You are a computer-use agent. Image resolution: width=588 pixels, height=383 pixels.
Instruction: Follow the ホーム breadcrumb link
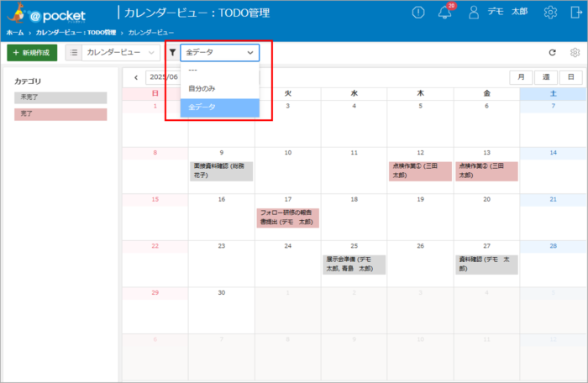(x=14, y=31)
